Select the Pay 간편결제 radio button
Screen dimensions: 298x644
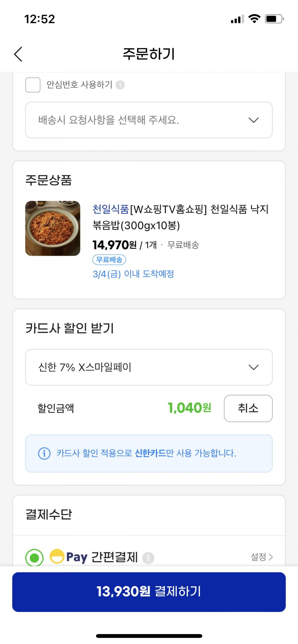pyautogui.click(x=34, y=558)
